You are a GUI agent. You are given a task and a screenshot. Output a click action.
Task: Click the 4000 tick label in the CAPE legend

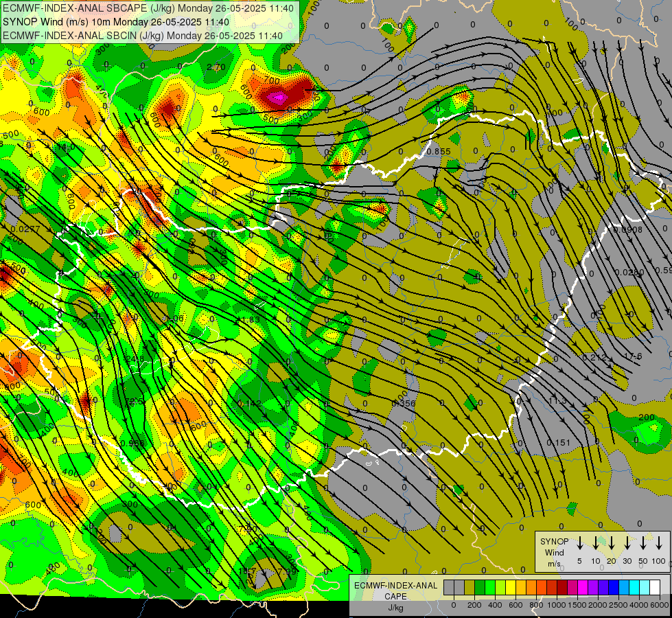coord(639,605)
